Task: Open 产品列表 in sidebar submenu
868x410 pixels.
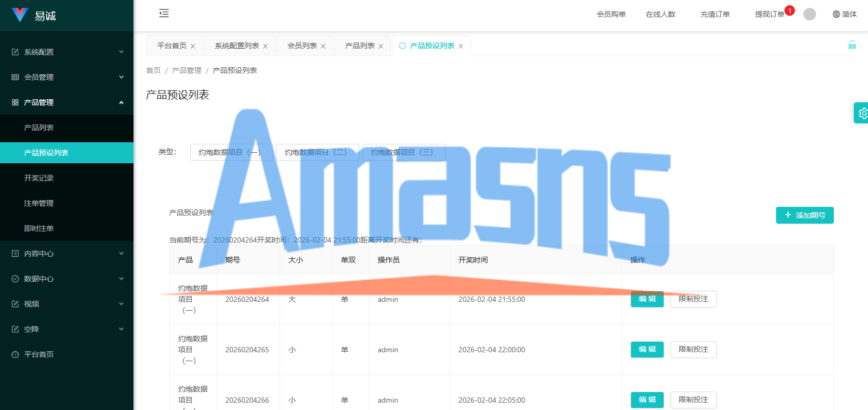Action: pyautogui.click(x=67, y=128)
